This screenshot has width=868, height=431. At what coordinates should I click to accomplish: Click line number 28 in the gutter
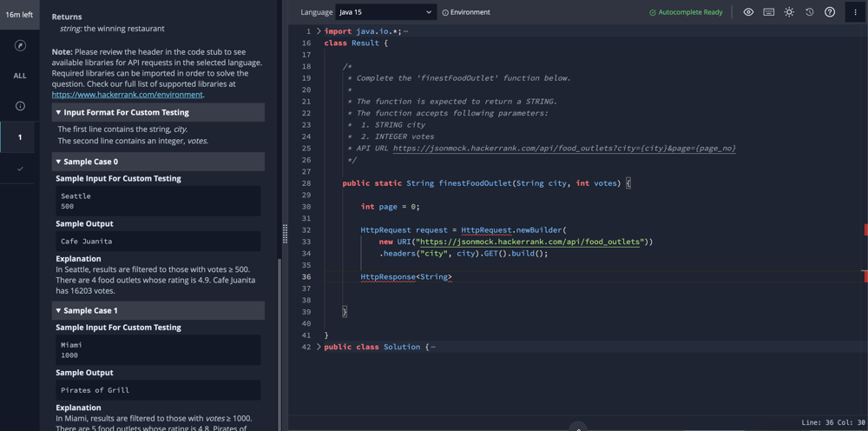tap(306, 182)
